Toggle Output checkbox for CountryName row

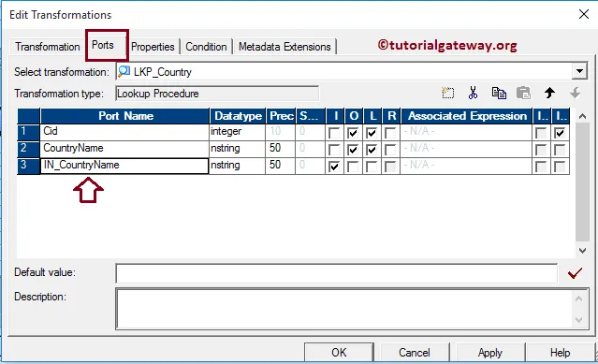click(353, 150)
